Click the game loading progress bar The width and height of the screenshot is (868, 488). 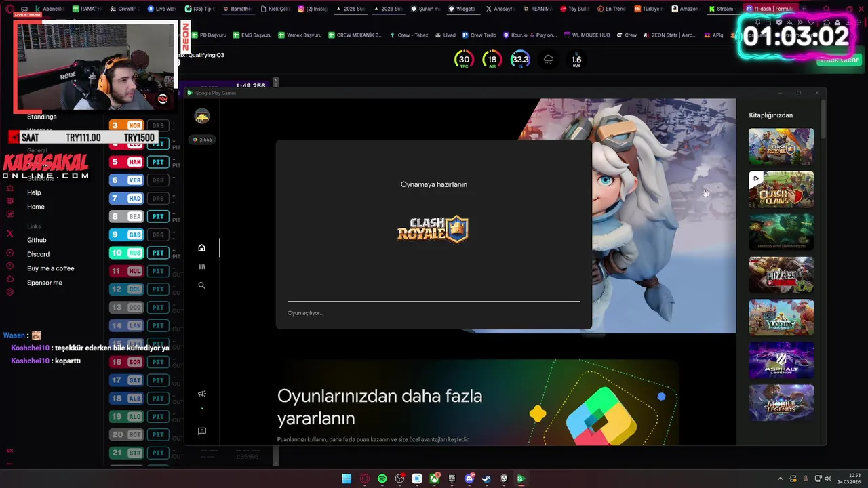[434, 301]
